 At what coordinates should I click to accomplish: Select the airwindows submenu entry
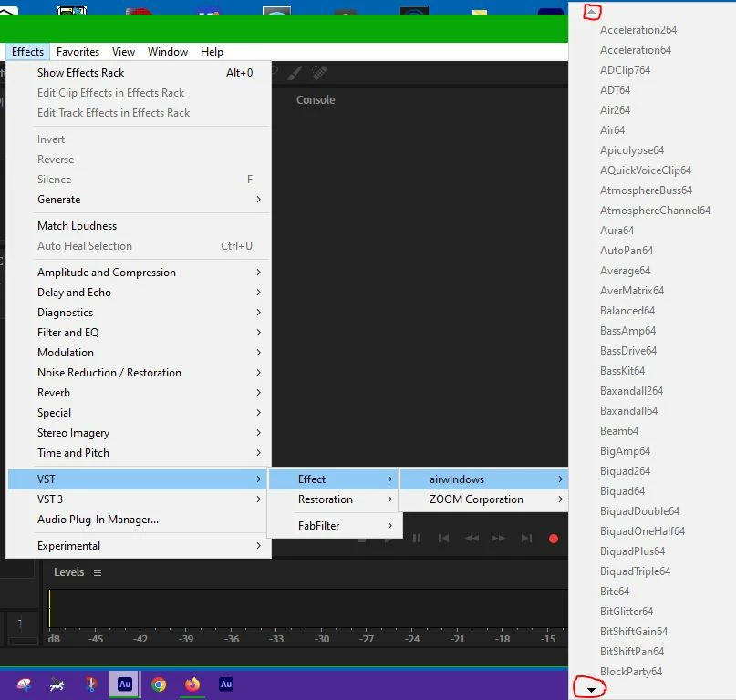pyautogui.click(x=484, y=479)
